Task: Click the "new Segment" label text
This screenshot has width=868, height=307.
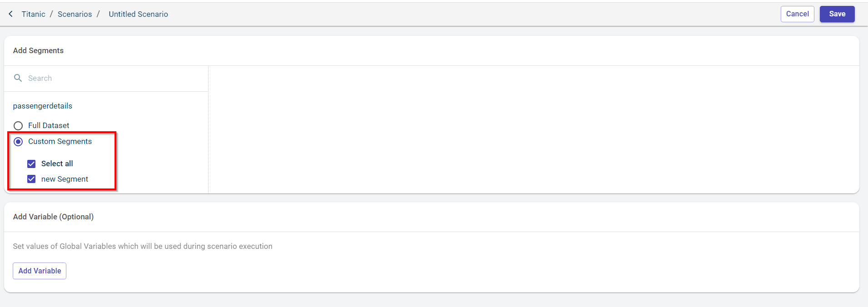Action: (x=65, y=179)
